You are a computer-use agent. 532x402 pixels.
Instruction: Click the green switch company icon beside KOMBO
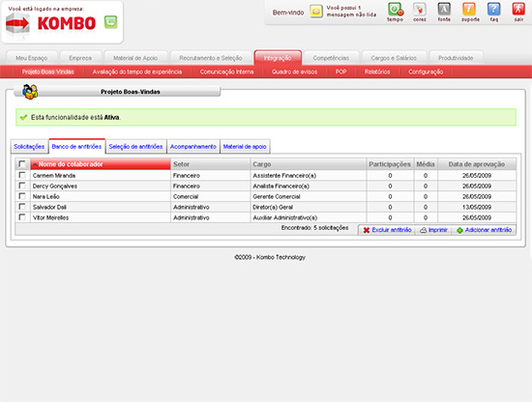(110, 22)
